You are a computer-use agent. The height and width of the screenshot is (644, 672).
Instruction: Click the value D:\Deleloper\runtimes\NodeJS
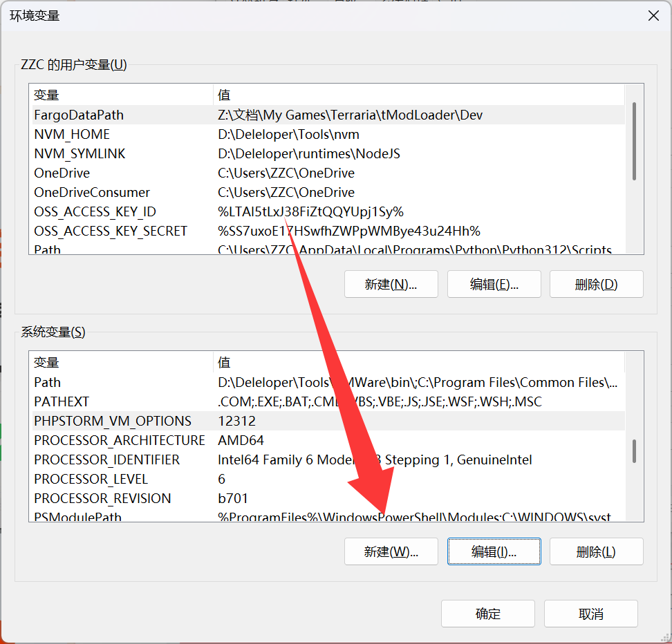[x=308, y=153]
